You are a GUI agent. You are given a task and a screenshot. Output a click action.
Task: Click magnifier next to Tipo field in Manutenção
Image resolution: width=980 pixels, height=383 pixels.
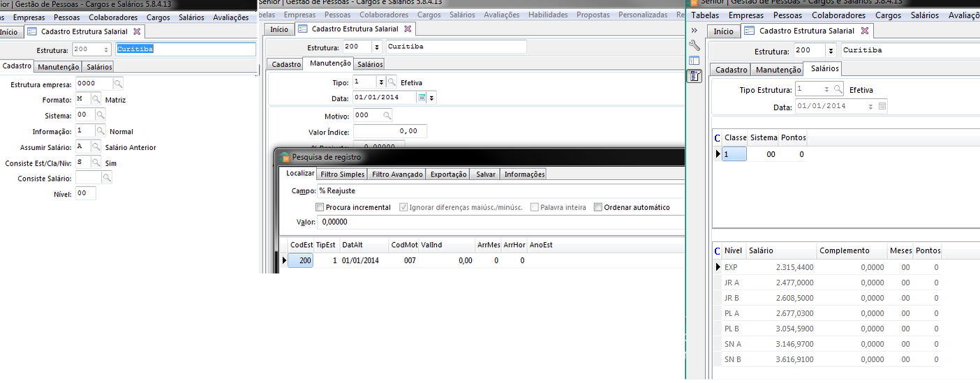[x=392, y=82]
